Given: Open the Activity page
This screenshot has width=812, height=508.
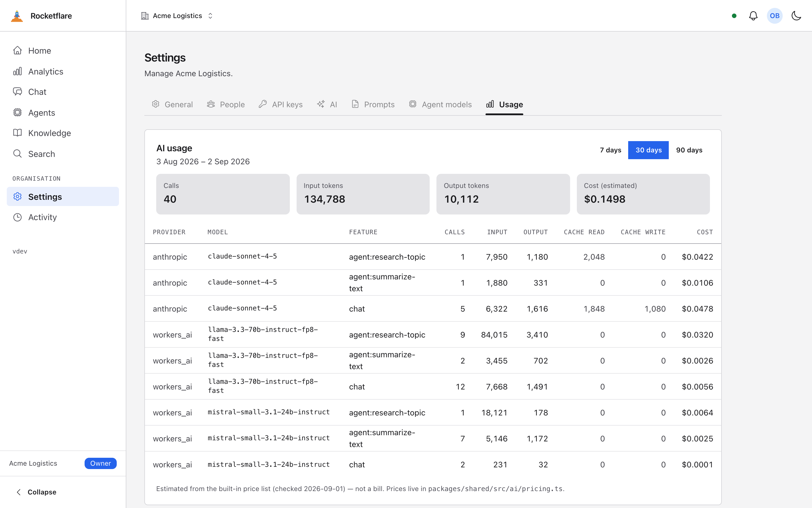Looking at the screenshot, I should click(x=63, y=217).
